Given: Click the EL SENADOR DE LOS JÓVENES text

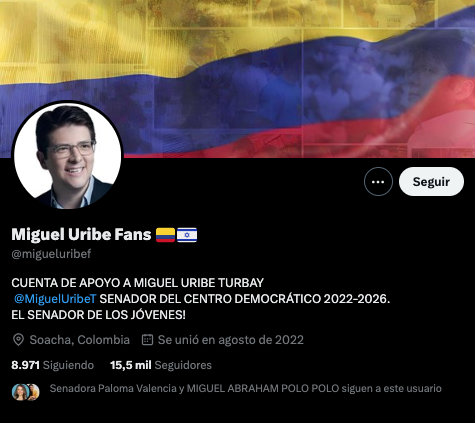Looking at the screenshot, I should 98,315.
